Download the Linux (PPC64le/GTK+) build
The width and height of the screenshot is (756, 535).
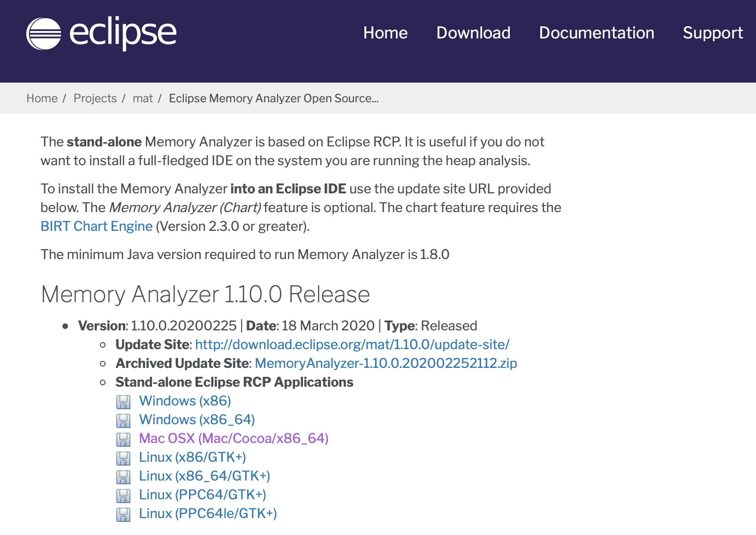(x=208, y=513)
